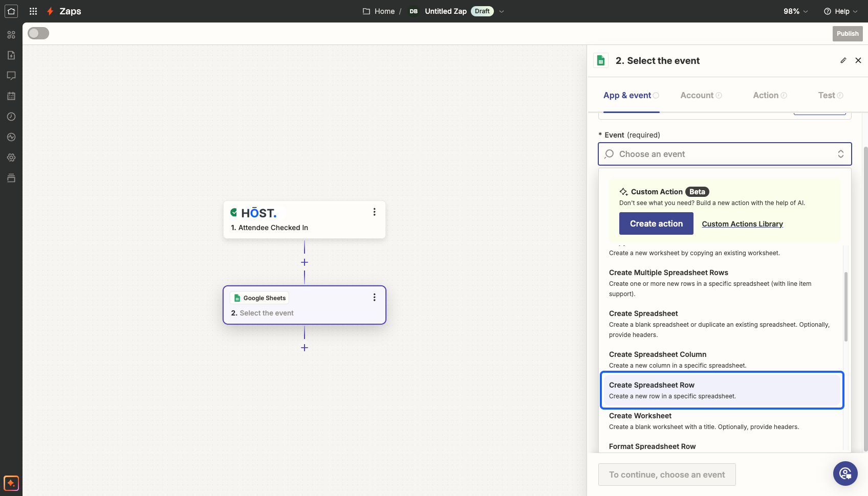This screenshot has width=868, height=496.
Task: Click the side panel scrollbar
Action: point(865,299)
